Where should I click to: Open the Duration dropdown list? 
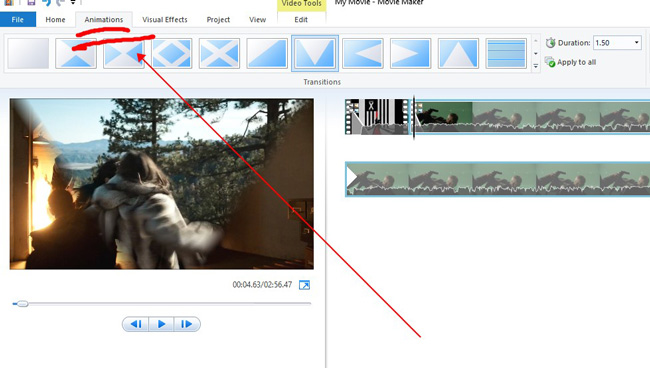tap(636, 43)
